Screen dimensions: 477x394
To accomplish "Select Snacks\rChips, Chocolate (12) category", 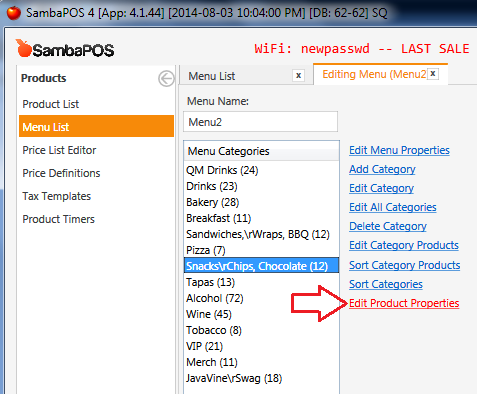I will coord(261,265).
